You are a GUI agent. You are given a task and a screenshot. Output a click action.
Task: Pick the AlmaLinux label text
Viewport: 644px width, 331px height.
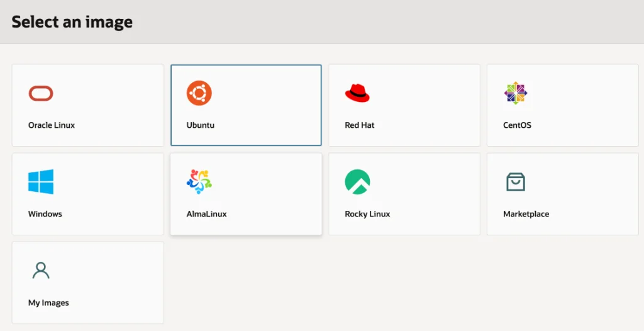[x=206, y=214]
